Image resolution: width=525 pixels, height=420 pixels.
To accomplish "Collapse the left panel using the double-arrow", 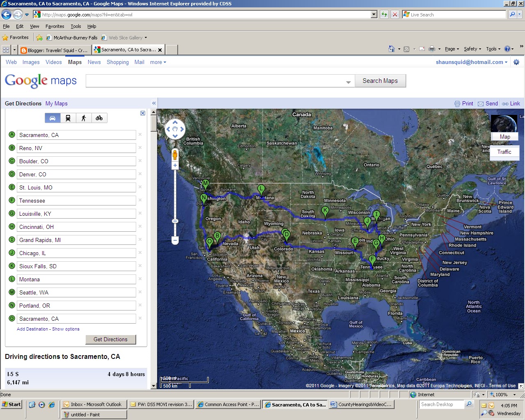I will tap(154, 103).
